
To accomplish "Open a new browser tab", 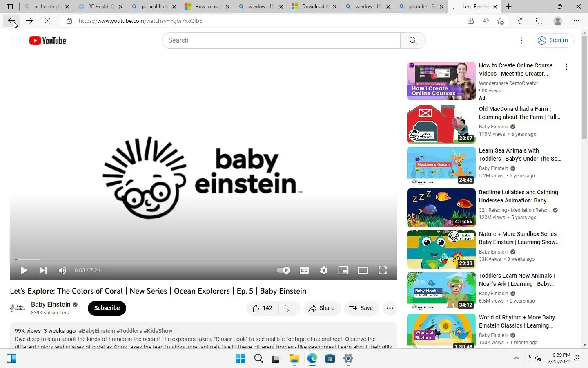I will point(509,7).
